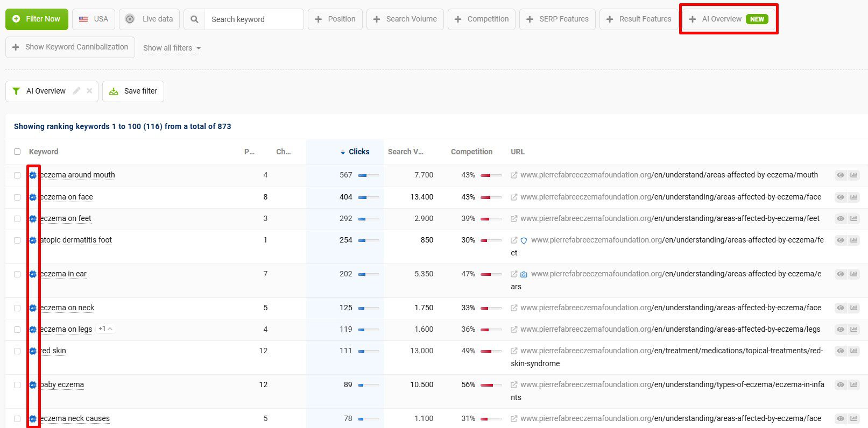Open chart icon for 'eczema on face' row
This screenshot has height=428, width=868.
coord(853,197)
